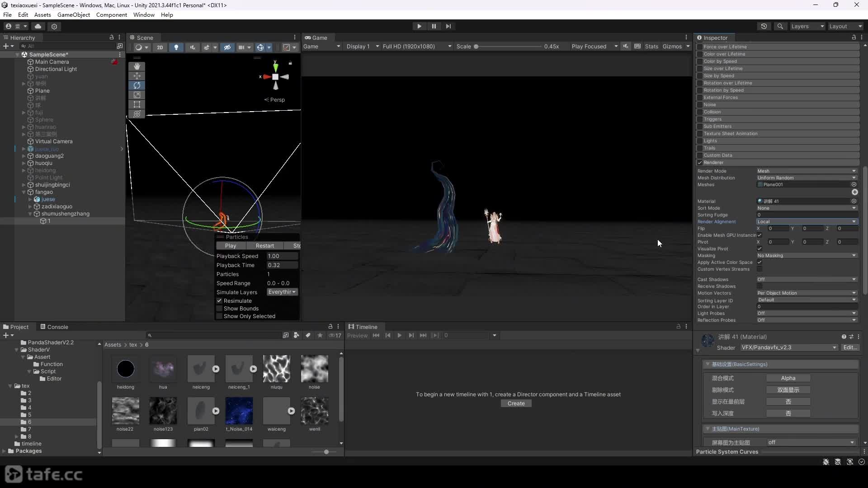This screenshot has height=488, width=868.
Task: Open the global search magnifier icon
Action: [x=780, y=26]
